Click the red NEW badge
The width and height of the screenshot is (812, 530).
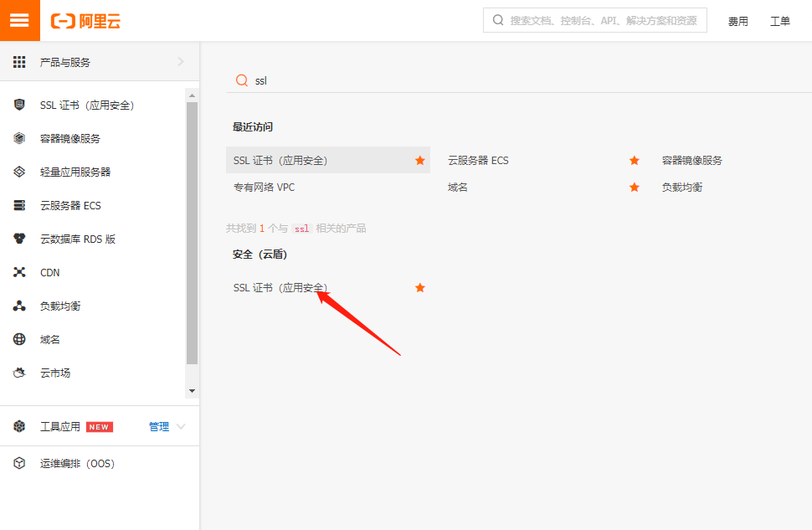click(99, 427)
